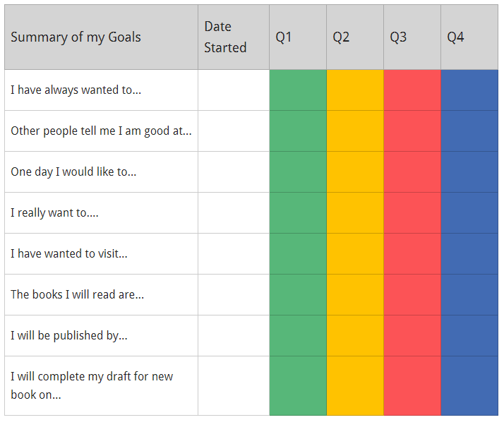Image resolution: width=504 pixels, height=427 pixels.
Task: Select the blue Q4 cell for 'I really want to....'
Action: [x=469, y=212]
